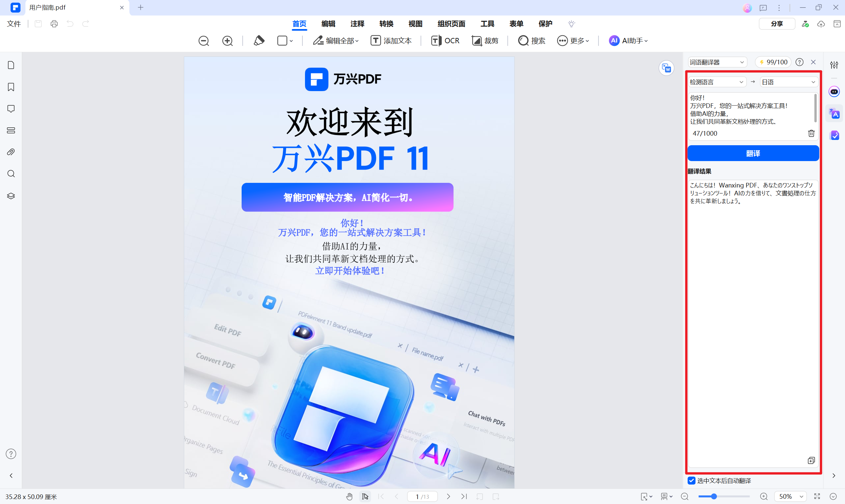The image size is (845, 504).
Task: Uncheck auto-translate after selecting text
Action: [692, 481]
